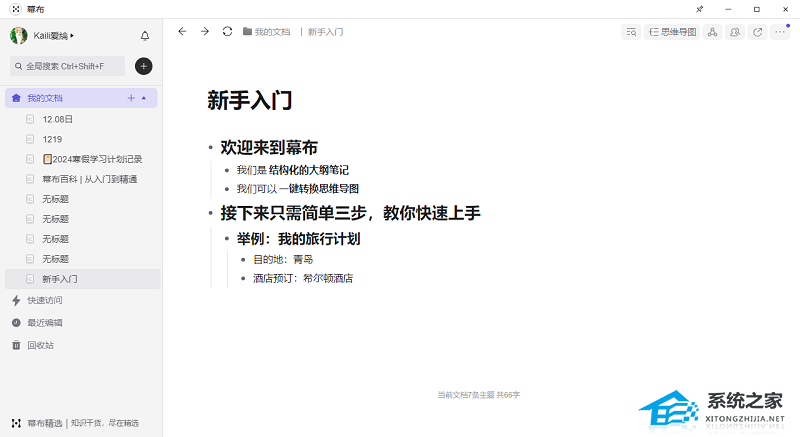Click heading text 欢迎来到幕布
This screenshot has width=800, height=437.
coord(269,148)
